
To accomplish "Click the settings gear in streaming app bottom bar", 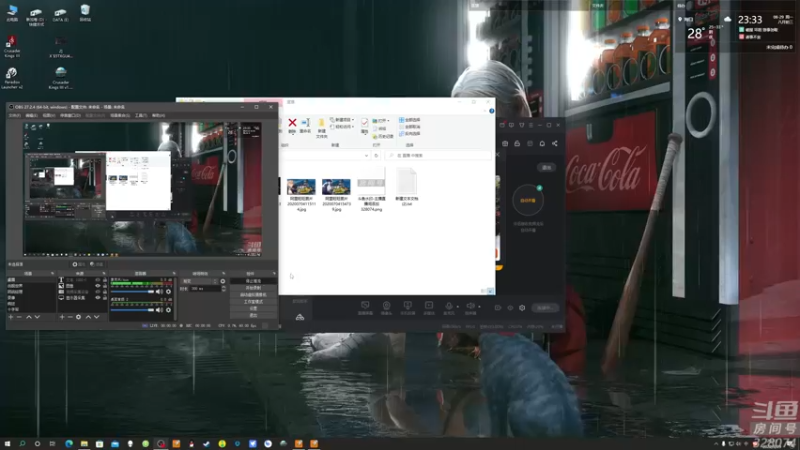I will [x=522, y=308].
